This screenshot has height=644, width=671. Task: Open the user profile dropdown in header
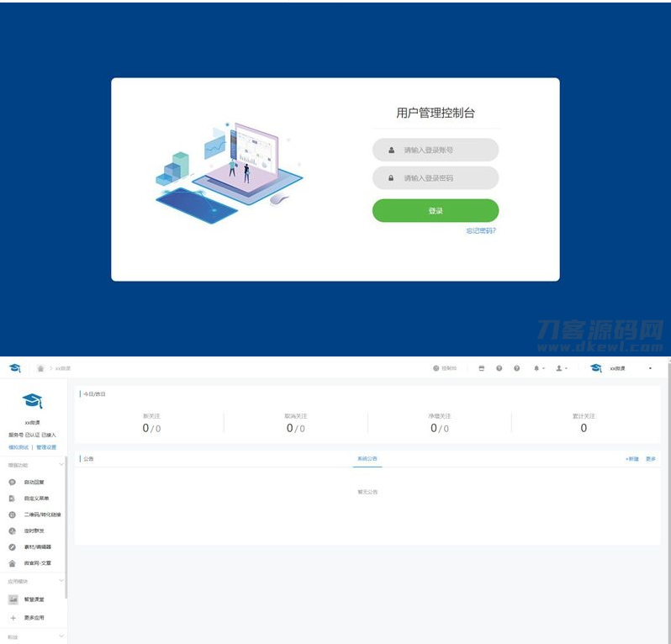coord(561,368)
